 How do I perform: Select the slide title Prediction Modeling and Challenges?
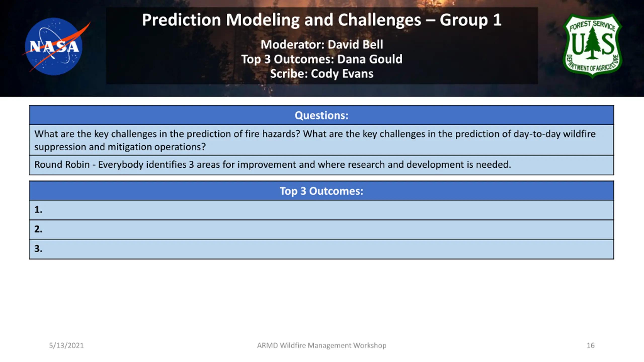281,20
